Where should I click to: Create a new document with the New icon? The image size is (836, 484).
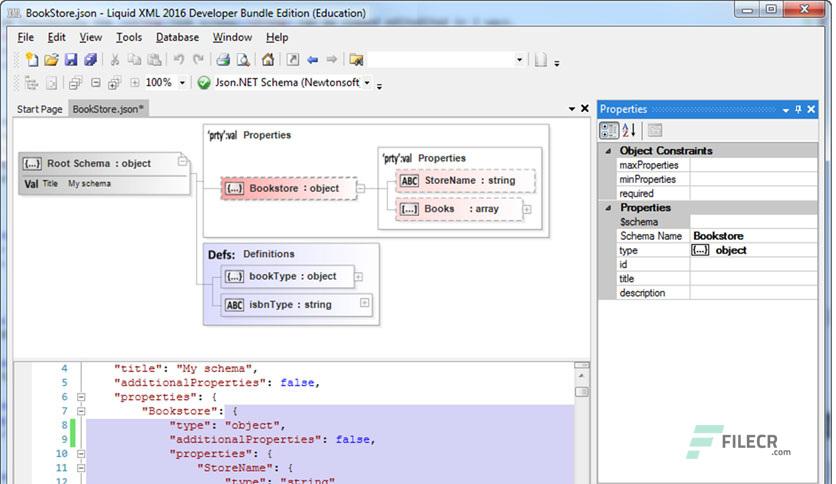click(32, 60)
